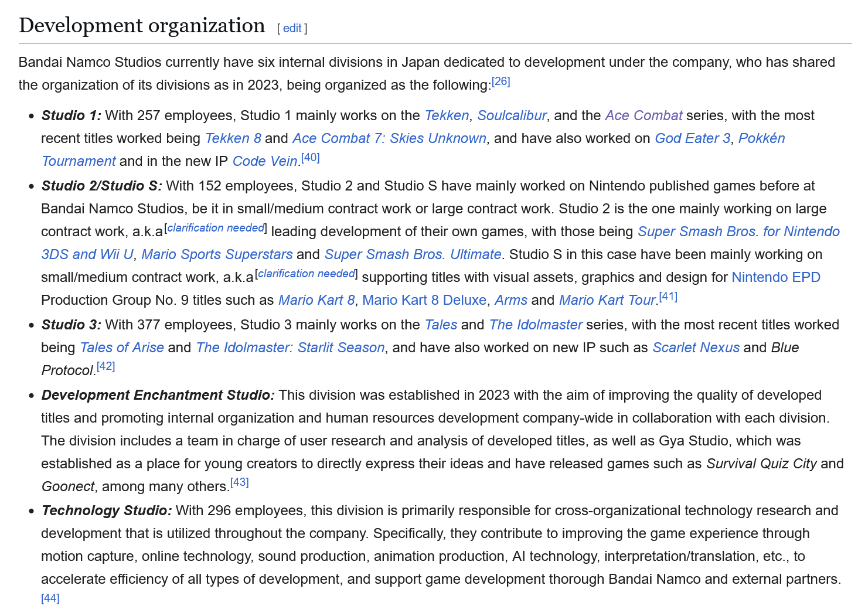Open the Mario Kart Tour link

point(607,300)
